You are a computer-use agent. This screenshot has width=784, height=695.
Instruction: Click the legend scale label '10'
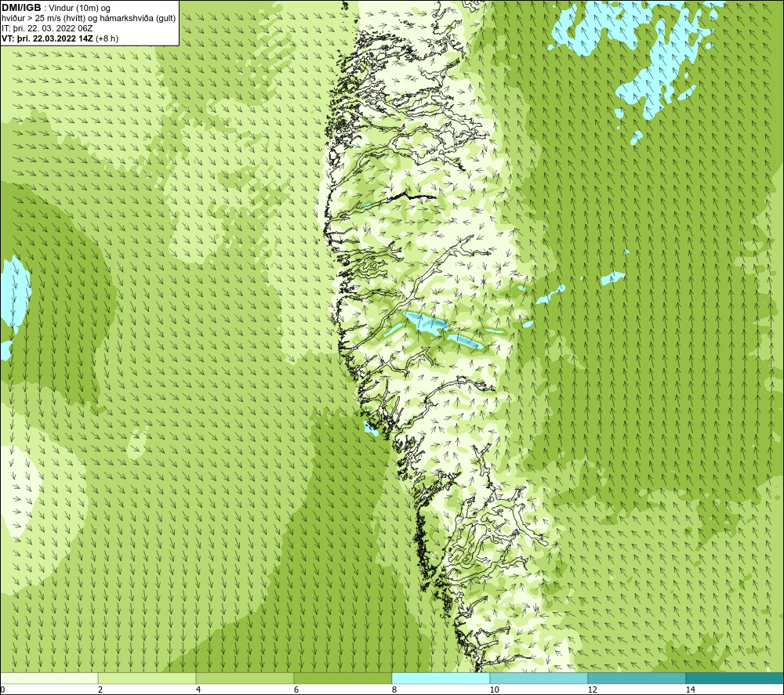(494, 690)
